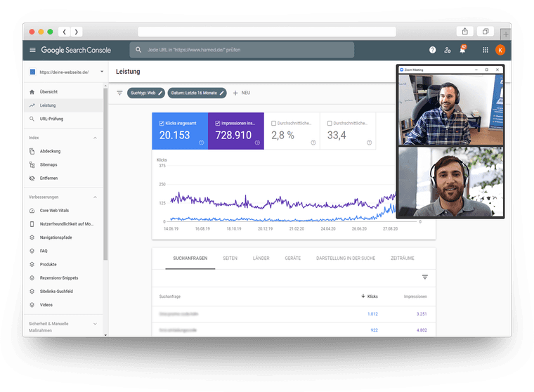Click the 4.802 Impressionen value

pos(422,330)
